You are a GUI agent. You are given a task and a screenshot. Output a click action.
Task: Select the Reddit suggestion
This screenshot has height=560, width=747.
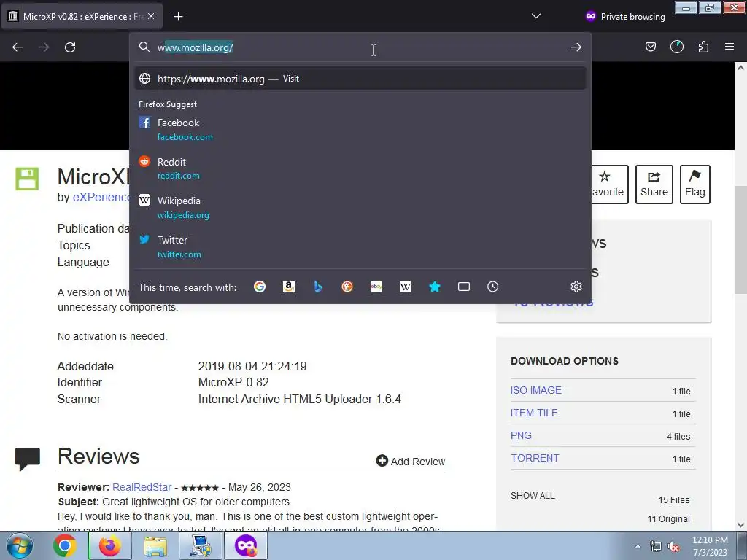[x=360, y=168]
